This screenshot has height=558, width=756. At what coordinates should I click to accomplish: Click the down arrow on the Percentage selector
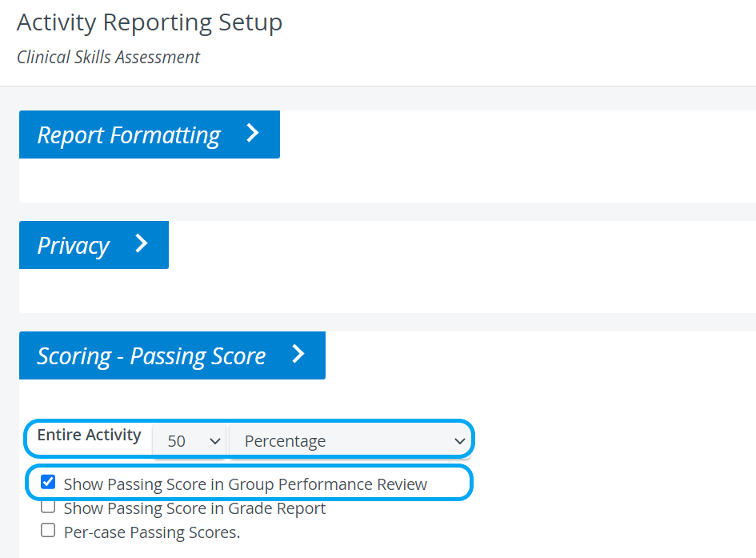[x=459, y=441]
